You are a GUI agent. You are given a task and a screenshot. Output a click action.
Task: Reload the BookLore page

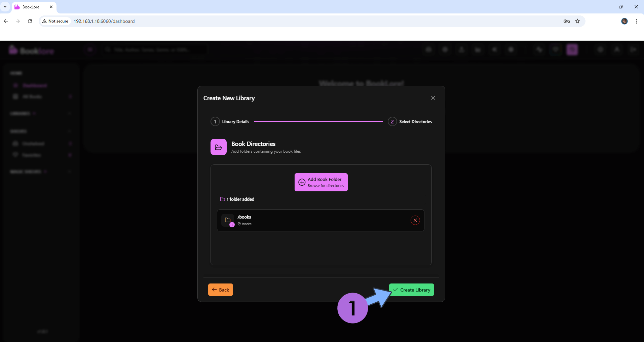coord(30,21)
